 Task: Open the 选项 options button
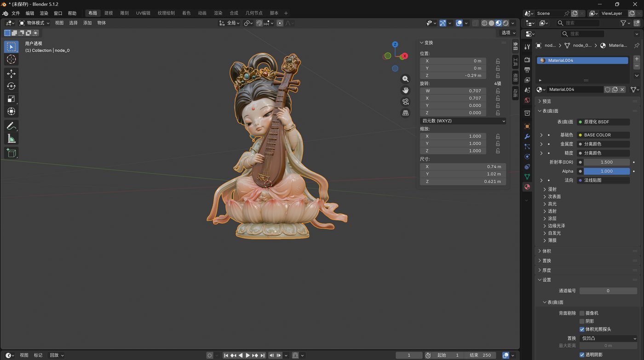(508, 33)
